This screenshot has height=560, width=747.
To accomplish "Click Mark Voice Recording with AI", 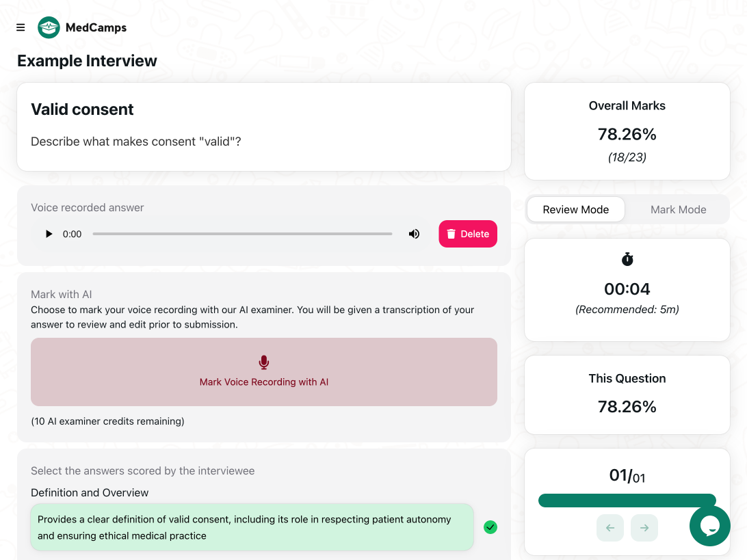I will tap(263, 372).
